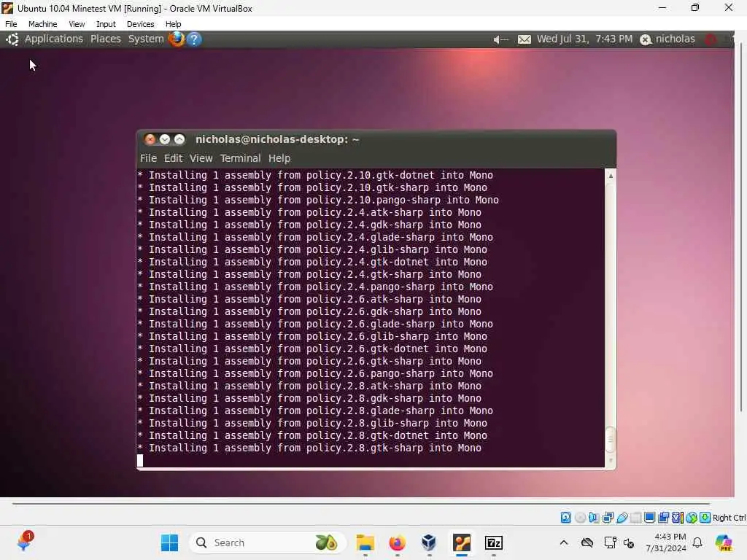Open the Ubuntu System menu

146,39
